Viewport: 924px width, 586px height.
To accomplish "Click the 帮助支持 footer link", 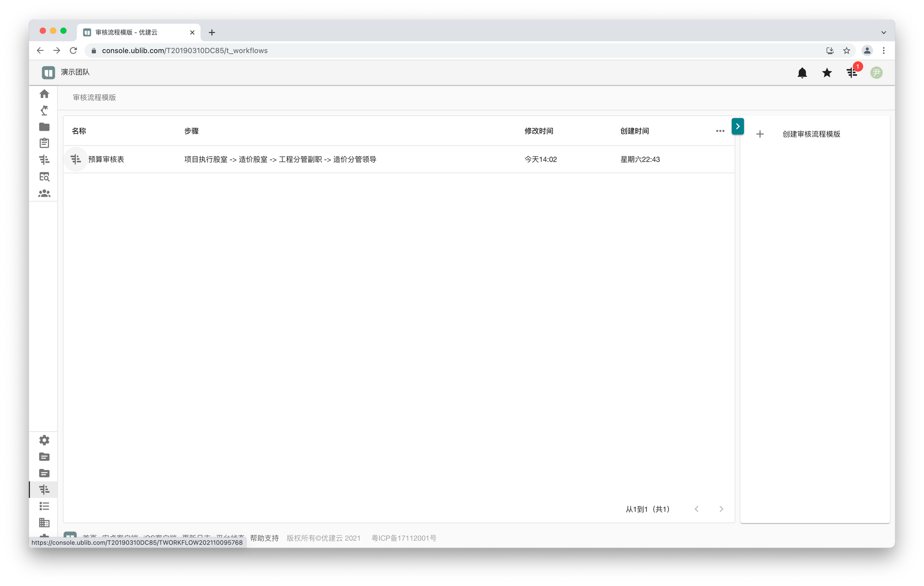I will point(264,538).
